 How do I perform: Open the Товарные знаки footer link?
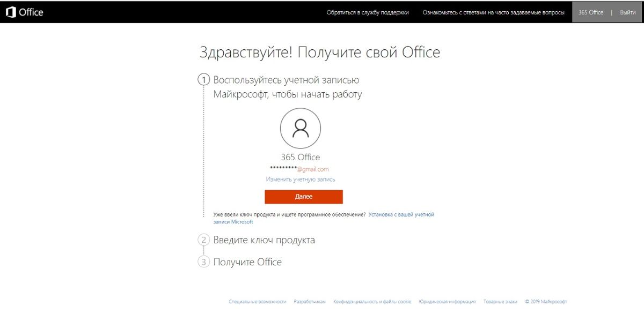pyautogui.click(x=500, y=302)
